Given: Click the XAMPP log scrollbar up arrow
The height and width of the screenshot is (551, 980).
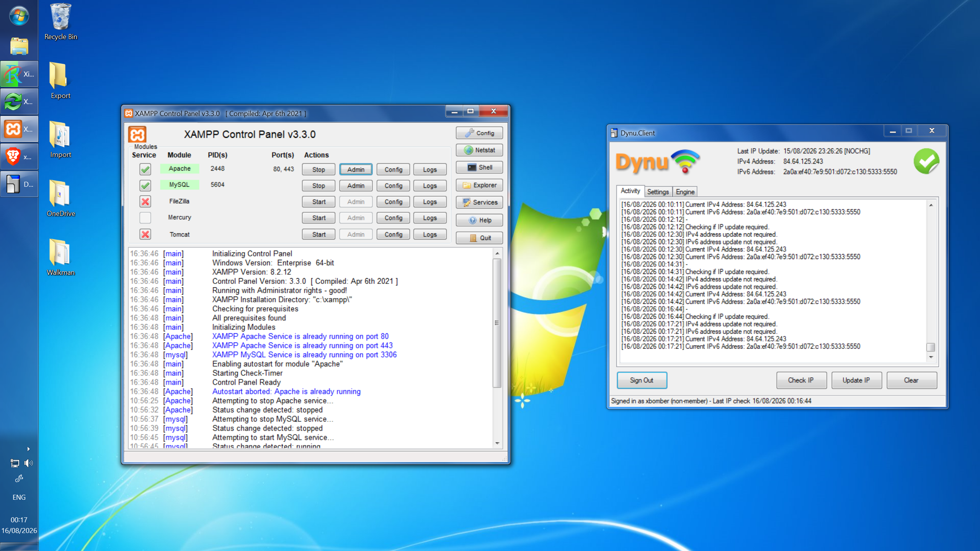Looking at the screenshot, I should pos(497,253).
